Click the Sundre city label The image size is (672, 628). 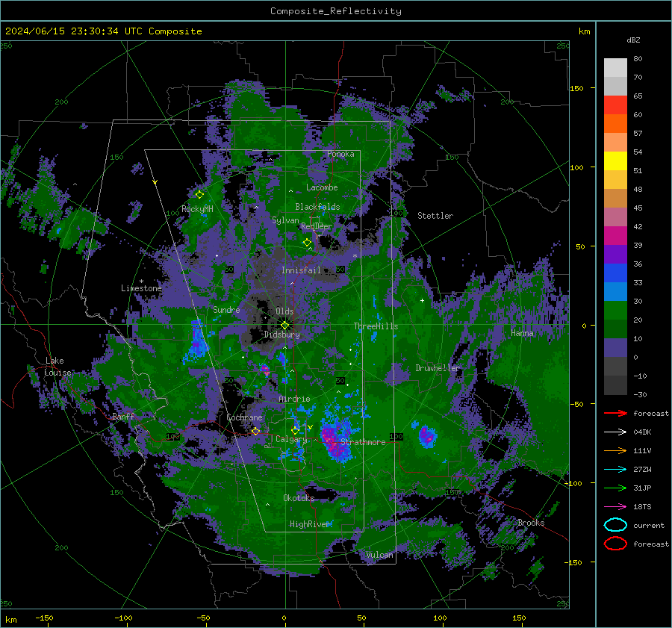pos(226,309)
